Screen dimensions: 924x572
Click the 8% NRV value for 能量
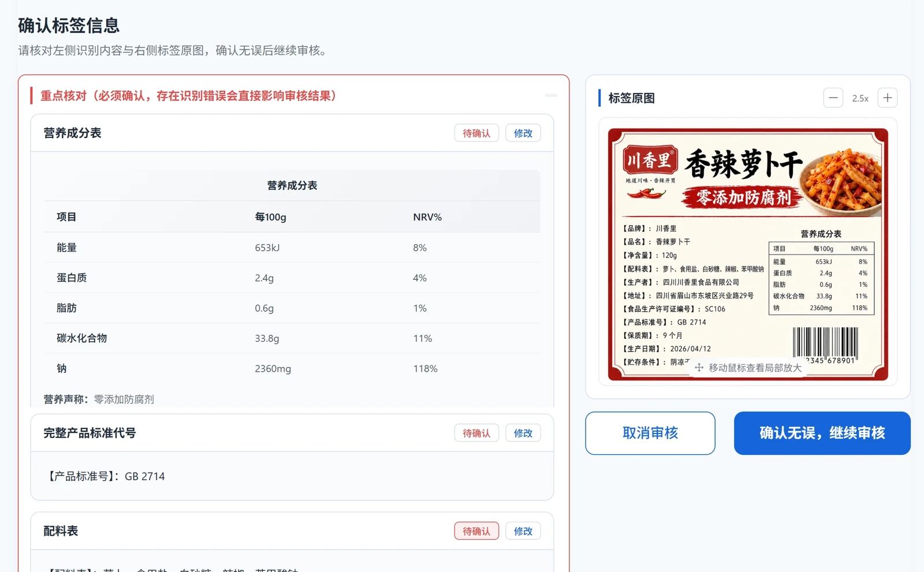click(x=420, y=248)
